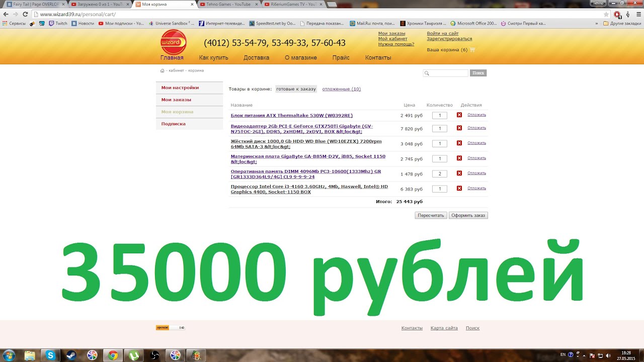Click the Wizard logo in the header
Viewport: 644px width, 362px height.
[x=174, y=42]
